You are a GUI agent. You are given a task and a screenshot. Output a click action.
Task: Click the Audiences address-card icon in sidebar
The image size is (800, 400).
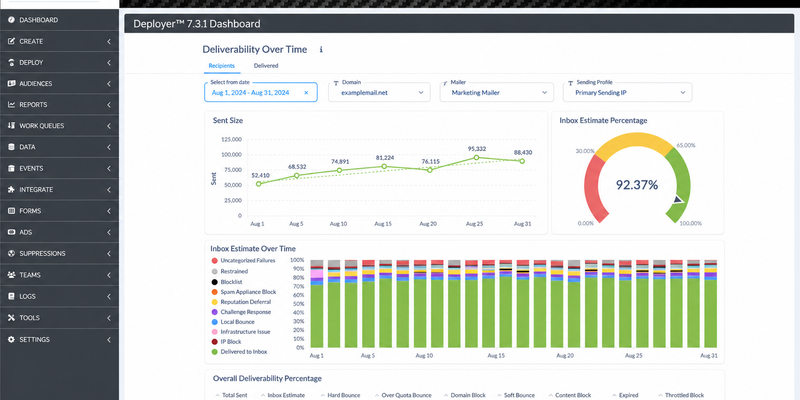(x=11, y=84)
